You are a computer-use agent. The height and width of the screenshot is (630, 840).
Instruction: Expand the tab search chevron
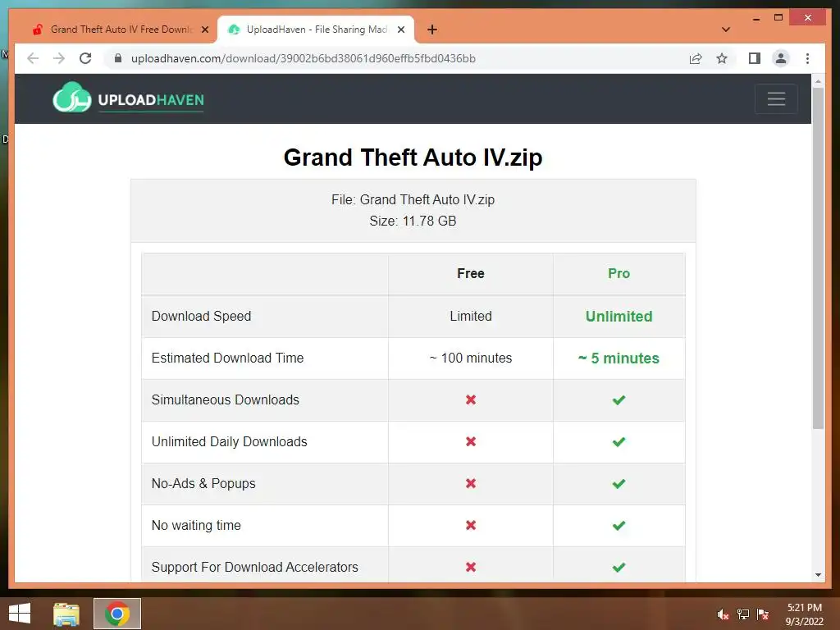pos(726,30)
